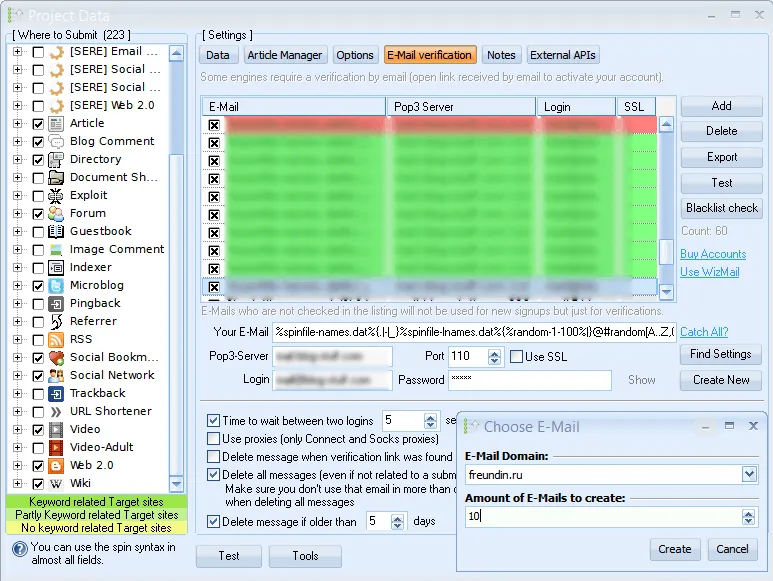Uncheck the Forum category checkbox
773x581 pixels.
(x=38, y=214)
